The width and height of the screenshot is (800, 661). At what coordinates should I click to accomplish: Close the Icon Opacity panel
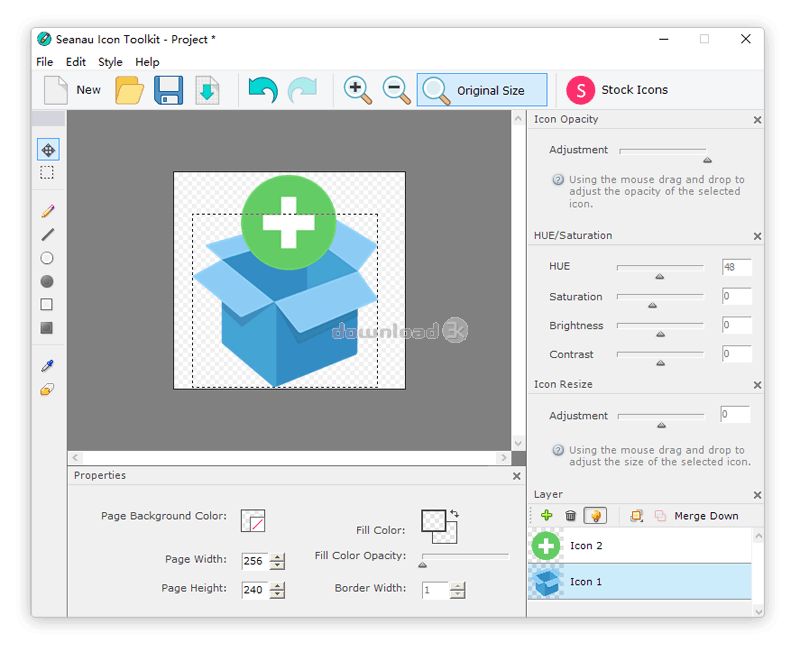758,120
